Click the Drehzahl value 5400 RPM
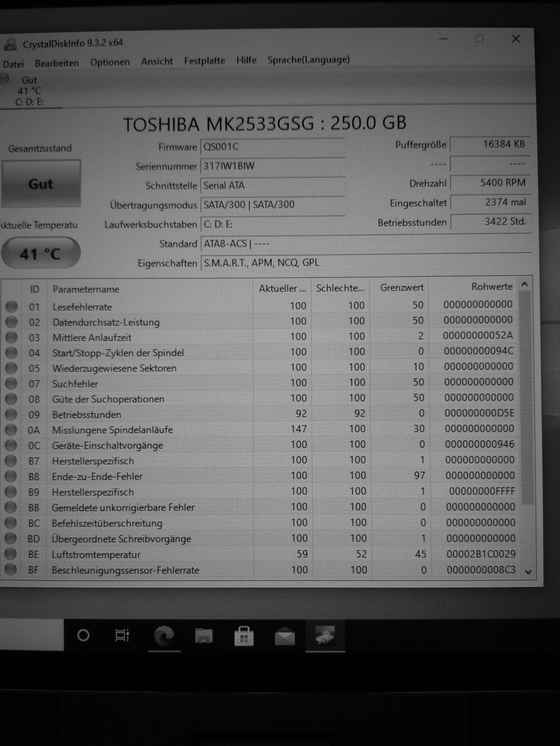 [490, 183]
